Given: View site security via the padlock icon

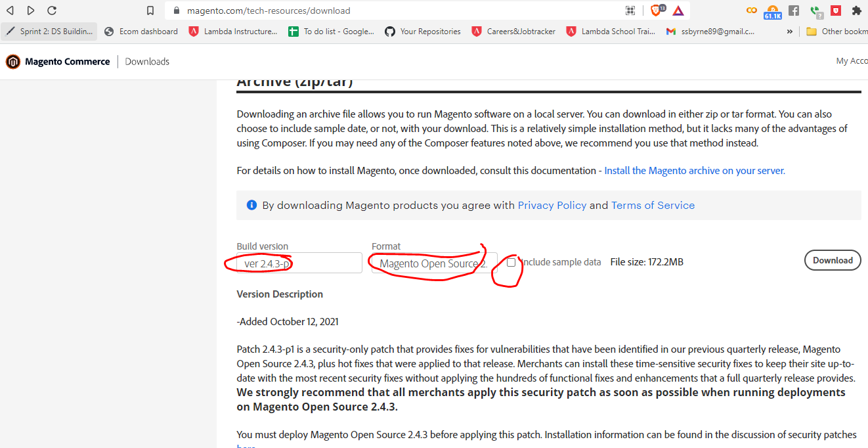Looking at the screenshot, I should point(176,11).
